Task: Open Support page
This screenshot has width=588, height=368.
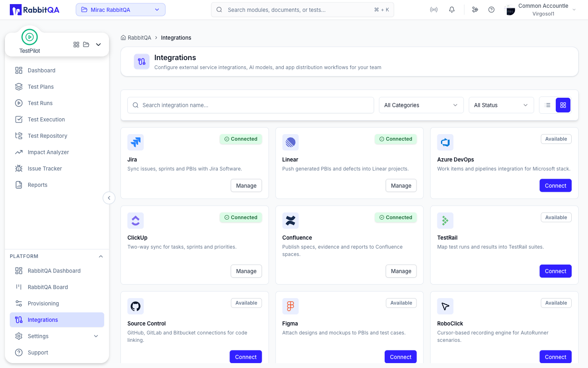Action: (x=57, y=352)
